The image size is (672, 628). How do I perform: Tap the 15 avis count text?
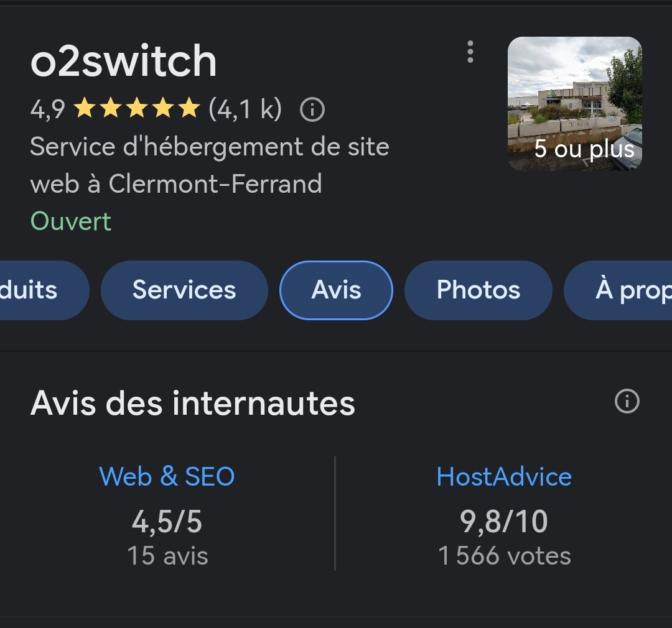[167, 556]
